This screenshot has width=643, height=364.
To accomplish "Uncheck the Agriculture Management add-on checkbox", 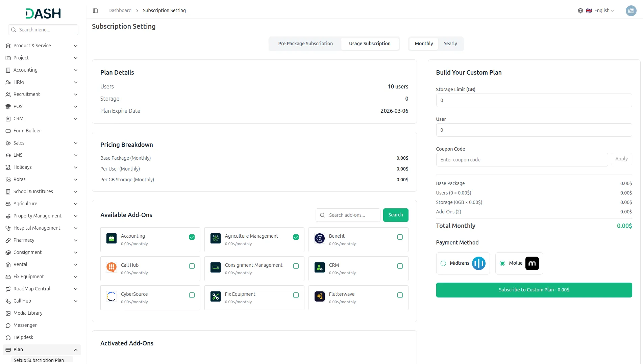I will 296,237.
